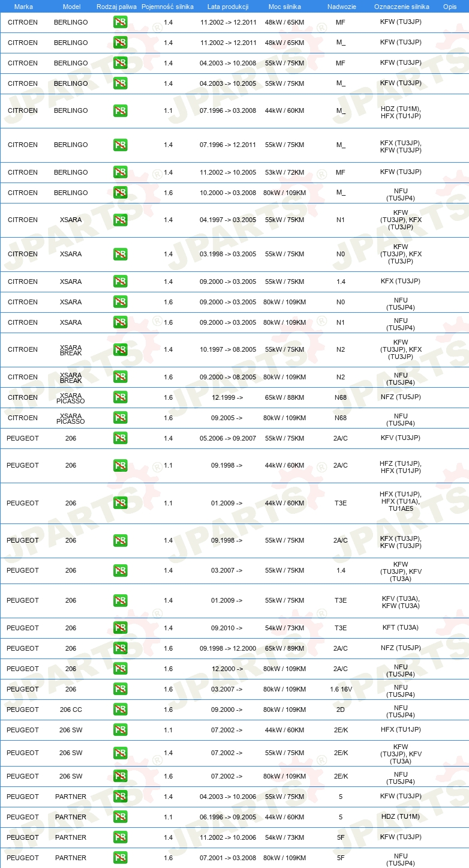Click fuel icon in Berlingo 53kW / 72KM row
Image resolution: width=469 pixels, height=868 pixels.
point(121,172)
